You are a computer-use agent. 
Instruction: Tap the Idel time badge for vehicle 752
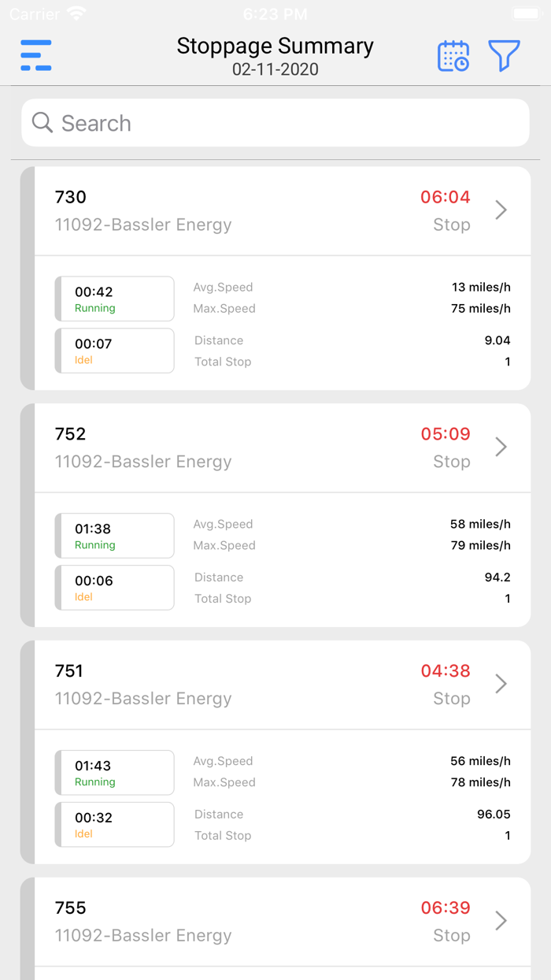114,587
